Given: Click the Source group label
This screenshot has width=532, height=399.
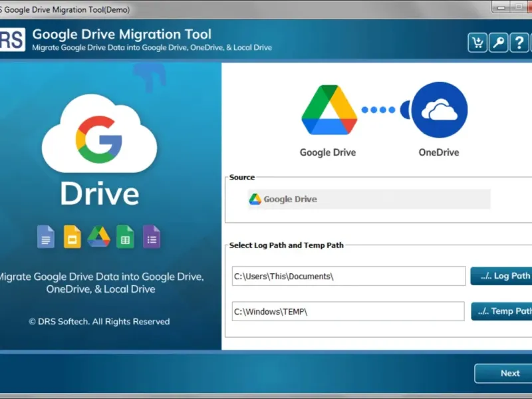Looking at the screenshot, I should click(x=242, y=177).
